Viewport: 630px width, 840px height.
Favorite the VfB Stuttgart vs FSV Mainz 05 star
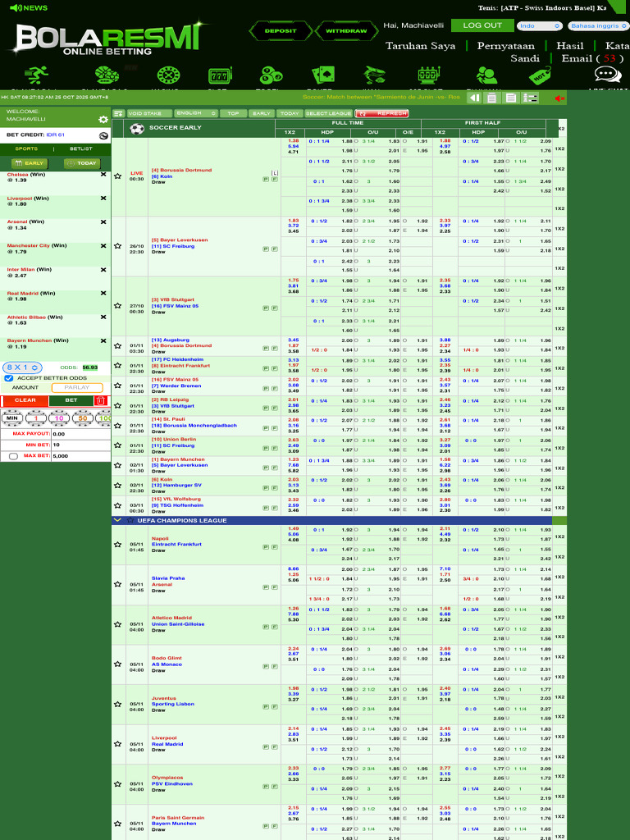(x=118, y=306)
